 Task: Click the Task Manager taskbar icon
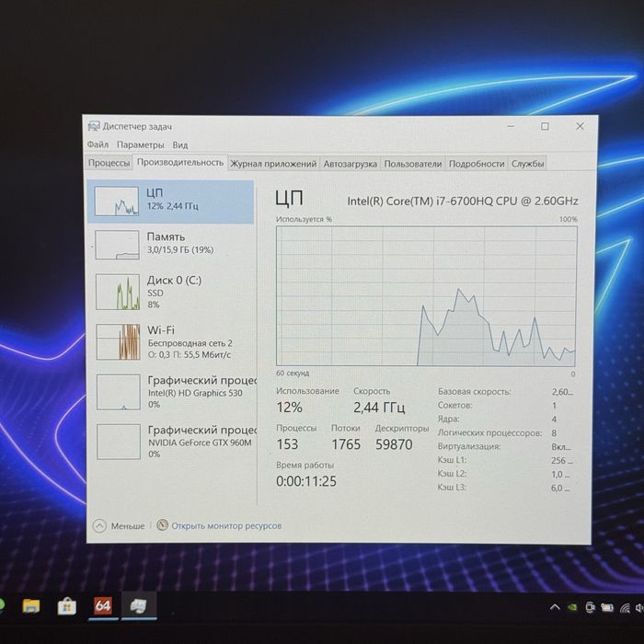point(138,605)
